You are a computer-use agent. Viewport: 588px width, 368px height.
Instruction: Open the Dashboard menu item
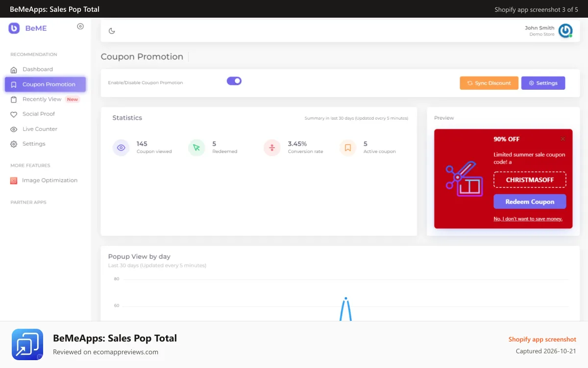pyautogui.click(x=45, y=70)
